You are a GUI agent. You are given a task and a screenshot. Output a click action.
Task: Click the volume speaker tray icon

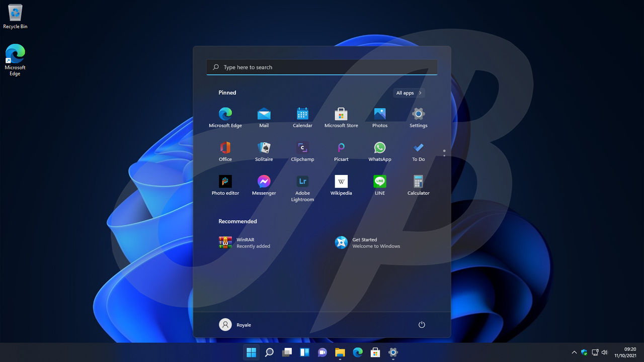[x=604, y=352]
